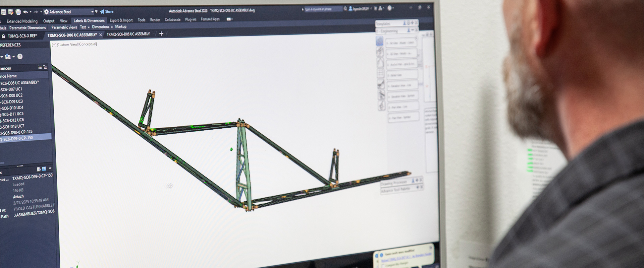Open the Render ribbon tab
This screenshot has width=644, height=268.
[155, 20]
